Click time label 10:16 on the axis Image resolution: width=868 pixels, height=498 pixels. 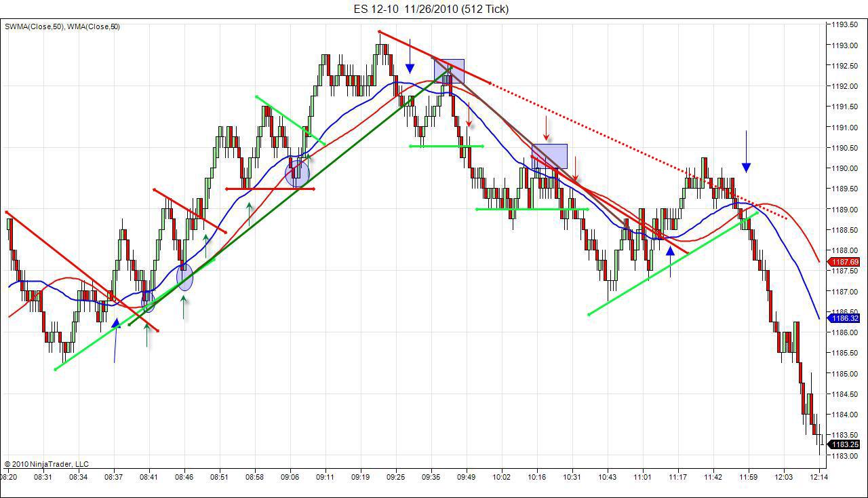537,477
